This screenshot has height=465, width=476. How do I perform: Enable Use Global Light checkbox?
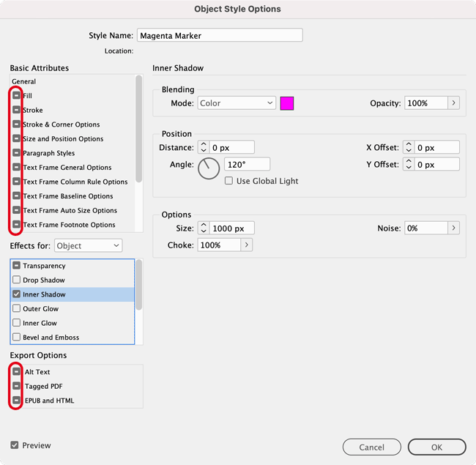pyautogui.click(x=228, y=181)
